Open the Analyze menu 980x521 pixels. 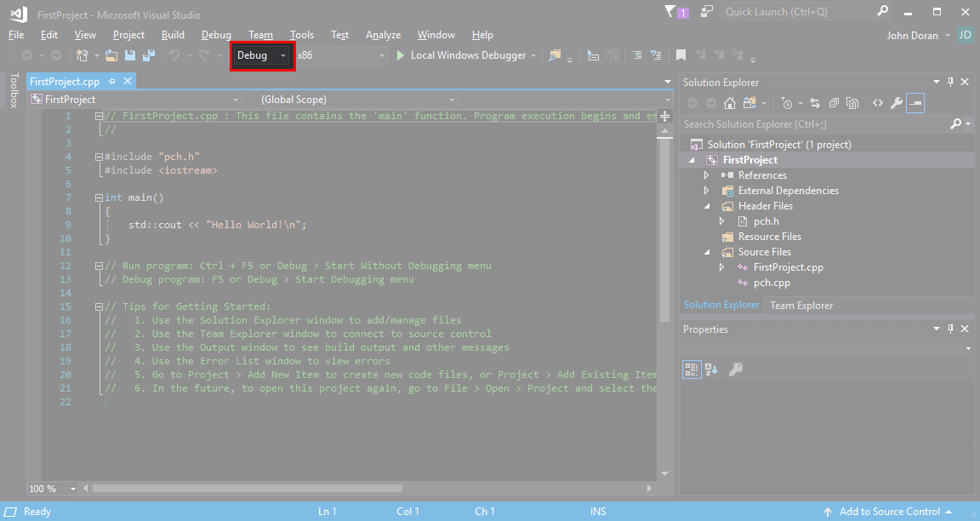tap(383, 35)
